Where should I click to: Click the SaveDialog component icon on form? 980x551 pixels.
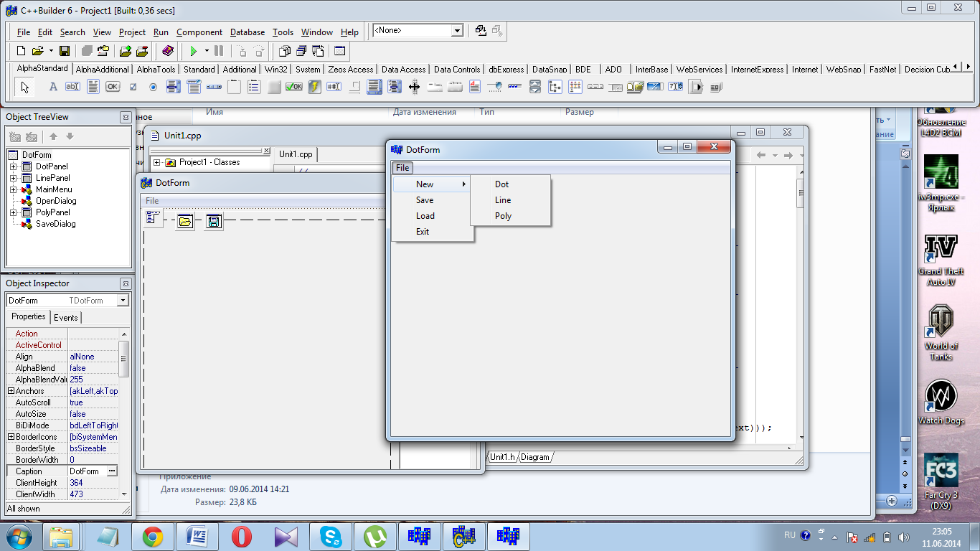[213, 222]
